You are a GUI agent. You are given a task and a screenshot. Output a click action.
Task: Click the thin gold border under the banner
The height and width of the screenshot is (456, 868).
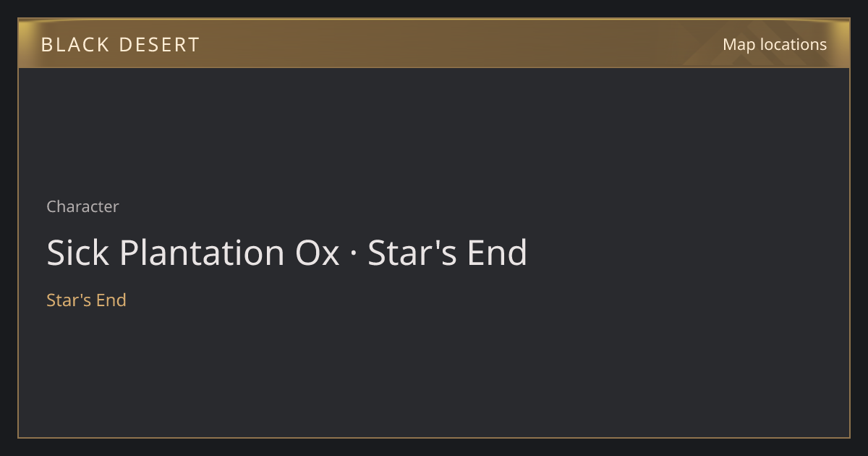434,67
